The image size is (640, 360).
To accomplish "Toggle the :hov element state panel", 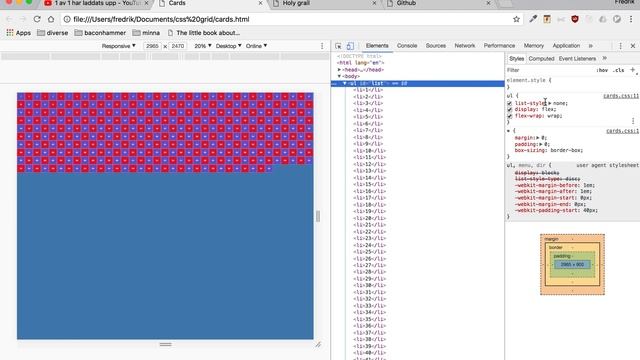I will [x=602, y=70].
